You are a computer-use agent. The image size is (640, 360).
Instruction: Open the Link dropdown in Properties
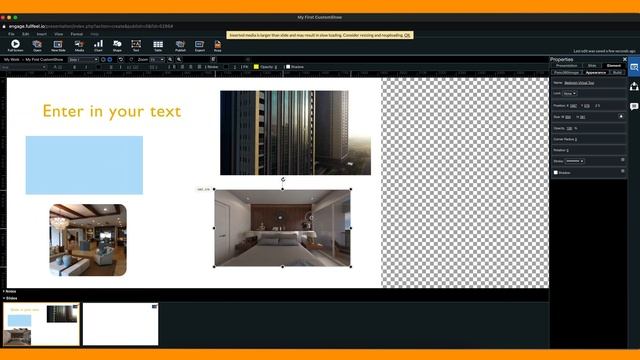(569, 93)
